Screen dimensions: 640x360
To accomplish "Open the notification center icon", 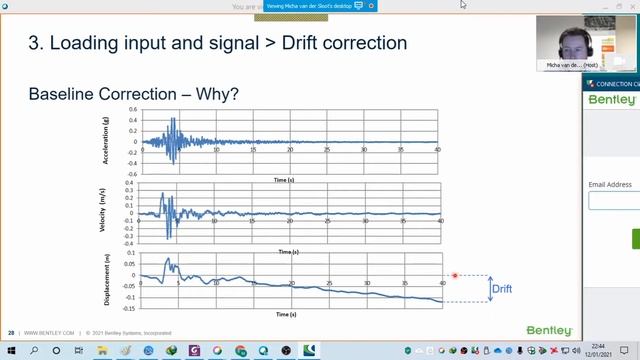I will (624, 351).
